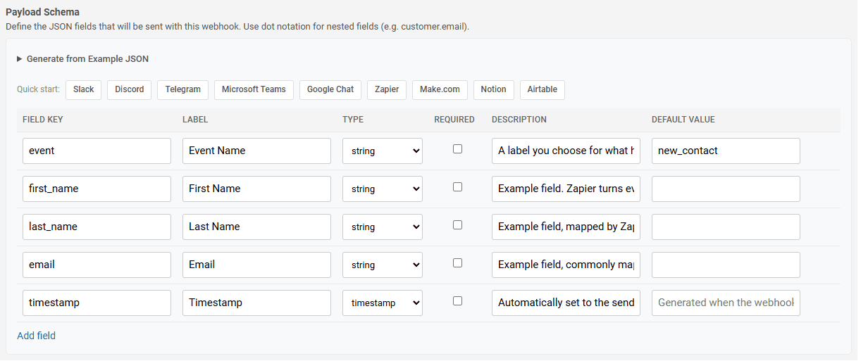
Task: Click timestamp default value 'Generated when the webhook'
Action: point(726,303)
